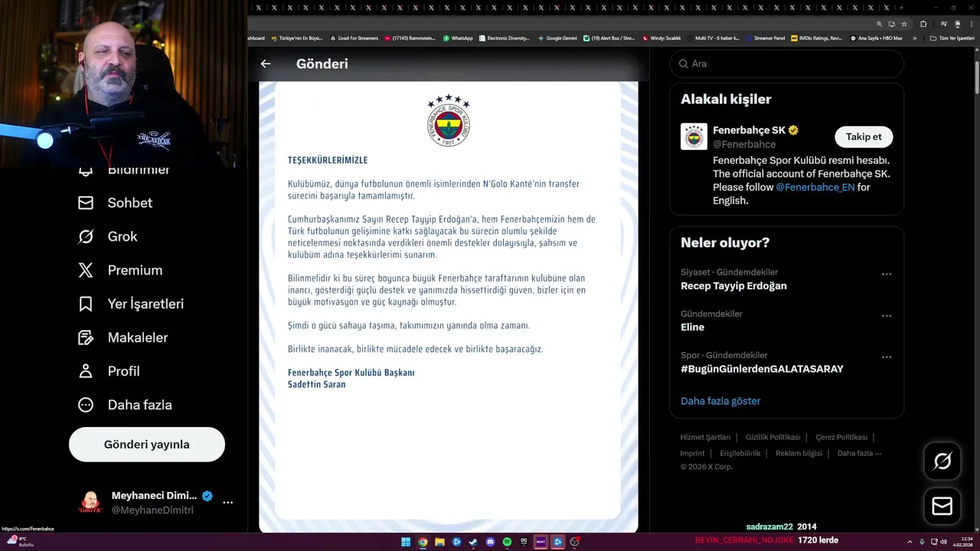Click the Profil person icon
This screenshot has height=551, width=980.
[86, 371]
